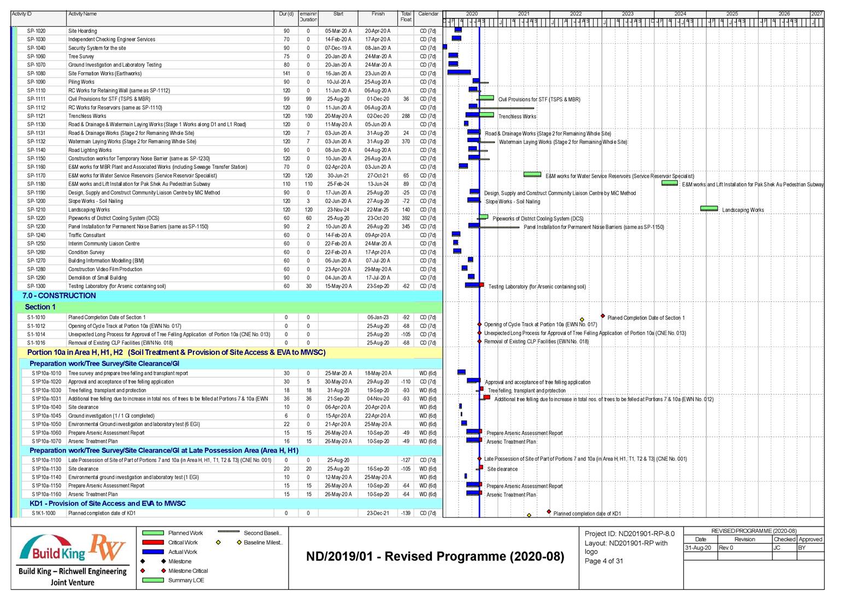Click the blue Actual Work legend bar

153,552
